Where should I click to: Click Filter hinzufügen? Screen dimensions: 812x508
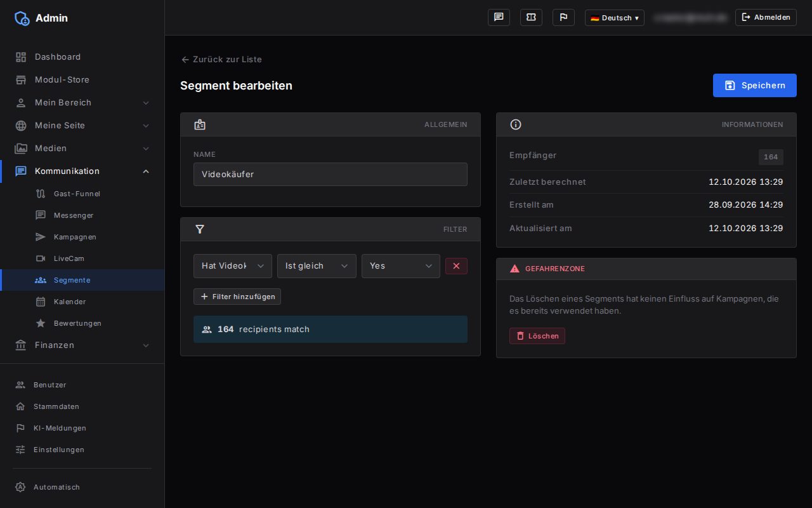237,297
